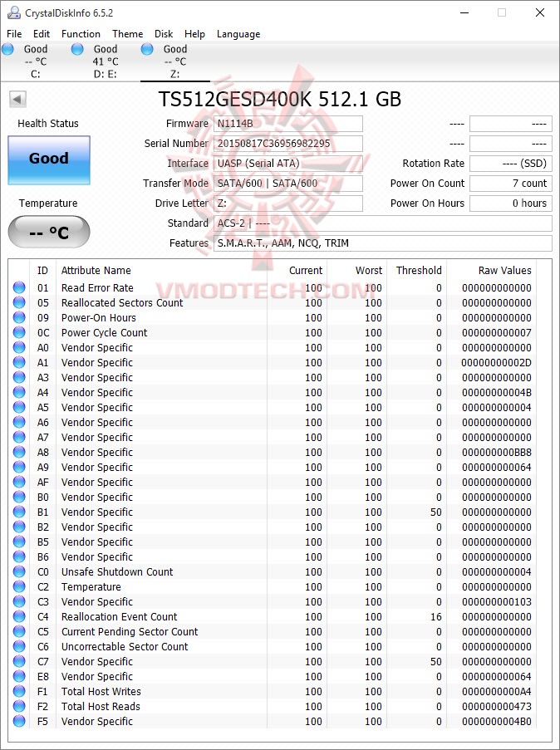Click the previous disk arrow button
The width and height of the screenshot is (560, 750).
tap(17, 100)
